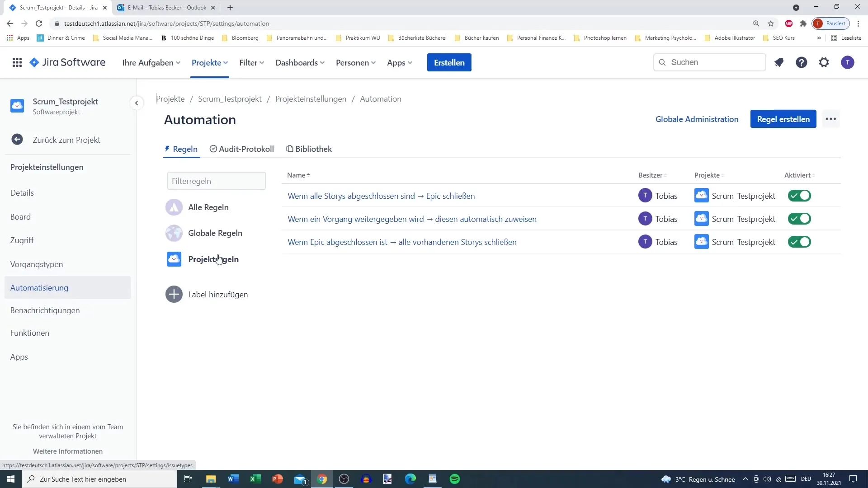The image size is (868, 488).
Task: Disable the third automation rule toggle
Action: (799, 241)
